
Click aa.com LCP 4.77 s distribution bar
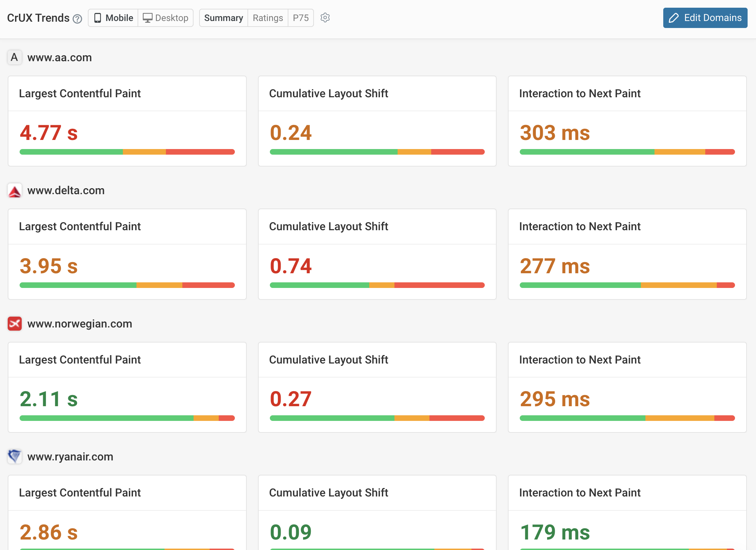[127, 152]
